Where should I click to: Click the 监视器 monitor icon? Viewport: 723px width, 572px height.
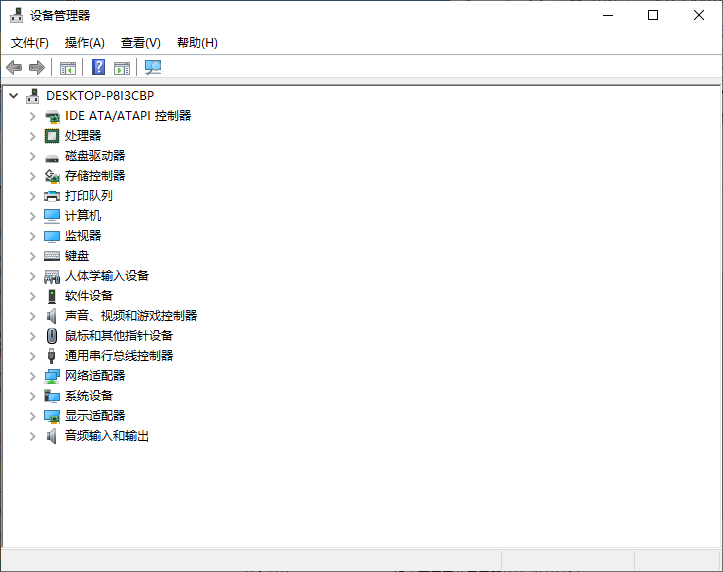click(x=52, y=236)
